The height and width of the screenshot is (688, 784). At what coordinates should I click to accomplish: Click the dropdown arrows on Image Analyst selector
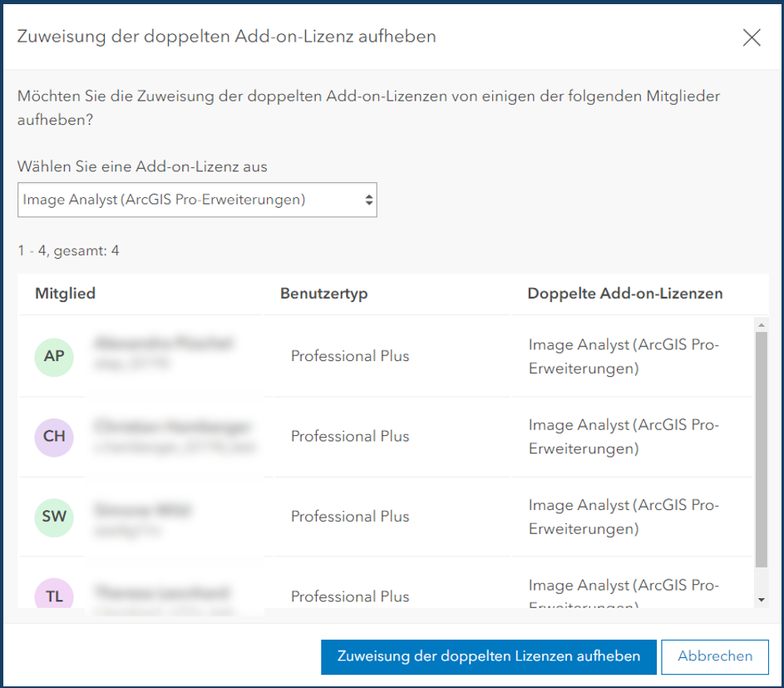[x=368, y=200]
